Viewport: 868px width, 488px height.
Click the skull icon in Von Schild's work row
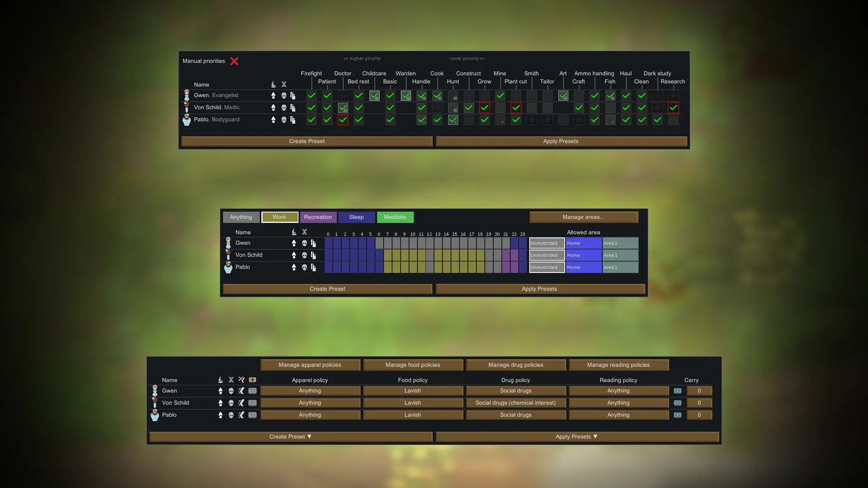pyautogui.click(x=284, y=108)
